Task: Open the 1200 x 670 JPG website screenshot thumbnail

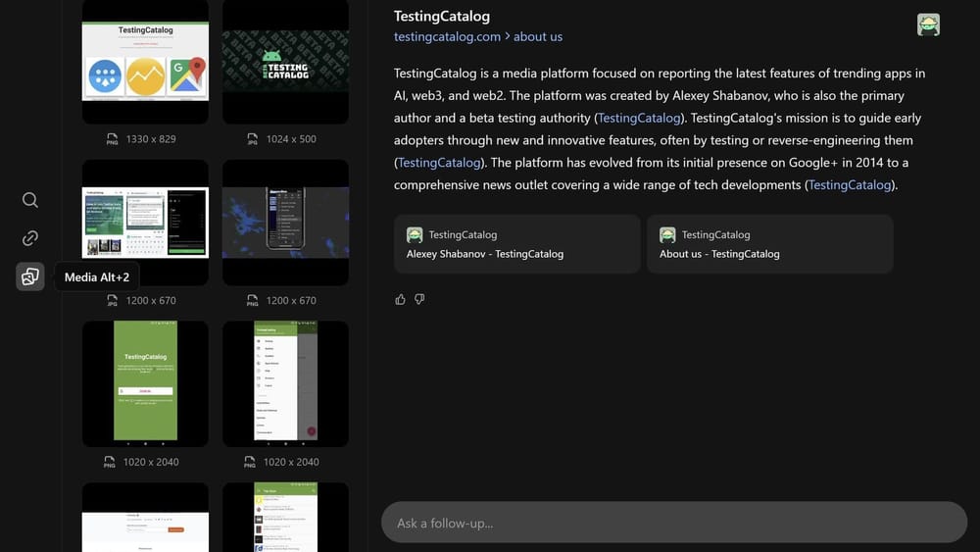Action: pos(145,223)
